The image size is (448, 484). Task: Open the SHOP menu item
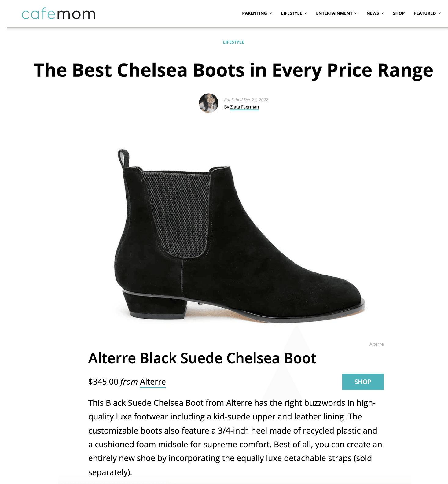coord(398,13)
